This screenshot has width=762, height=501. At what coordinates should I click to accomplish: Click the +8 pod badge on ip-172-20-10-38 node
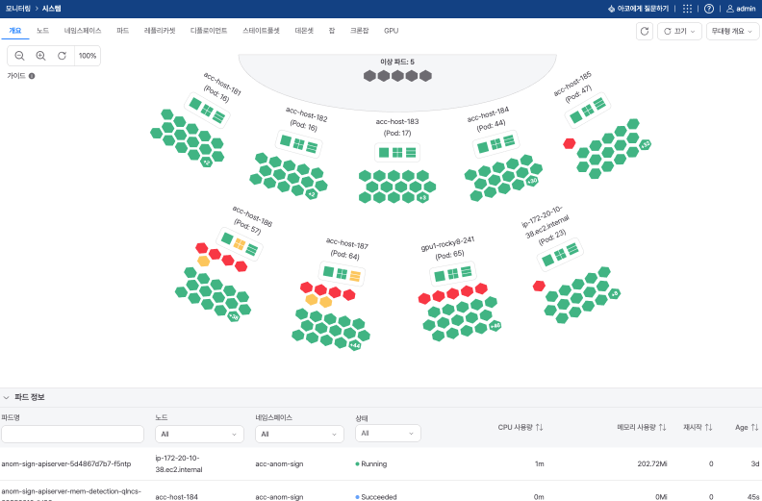(614, 294)
